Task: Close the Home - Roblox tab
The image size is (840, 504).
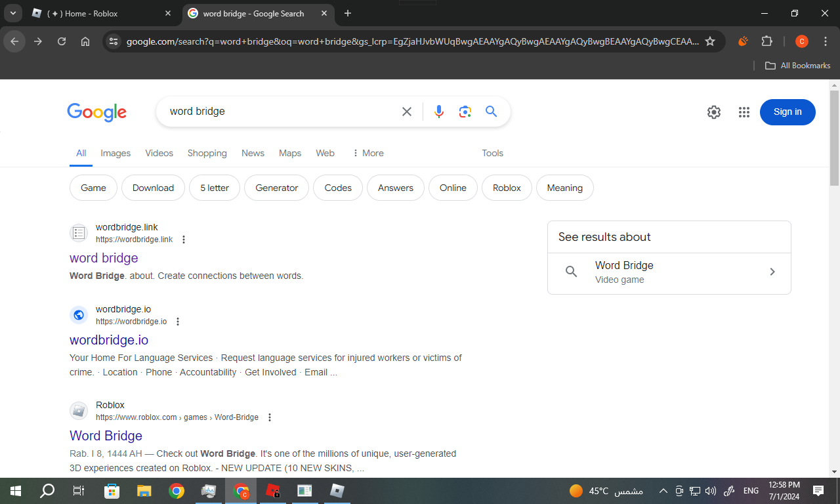Action: tap(168, 13)
